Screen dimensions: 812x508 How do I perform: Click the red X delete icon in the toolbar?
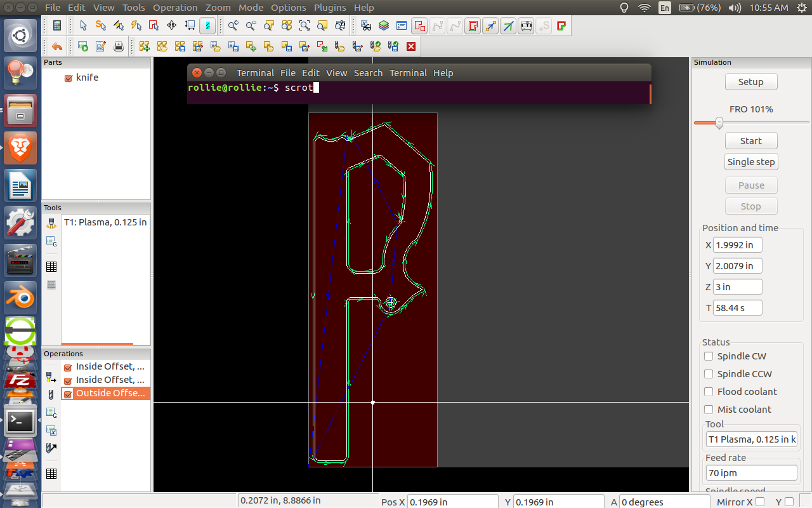pos(411,46)
